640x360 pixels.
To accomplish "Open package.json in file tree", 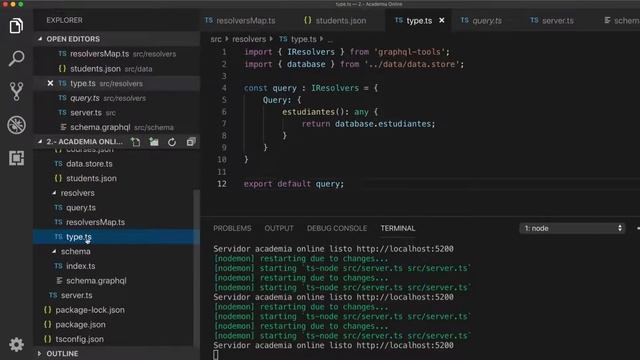I will tap(80, 324).
